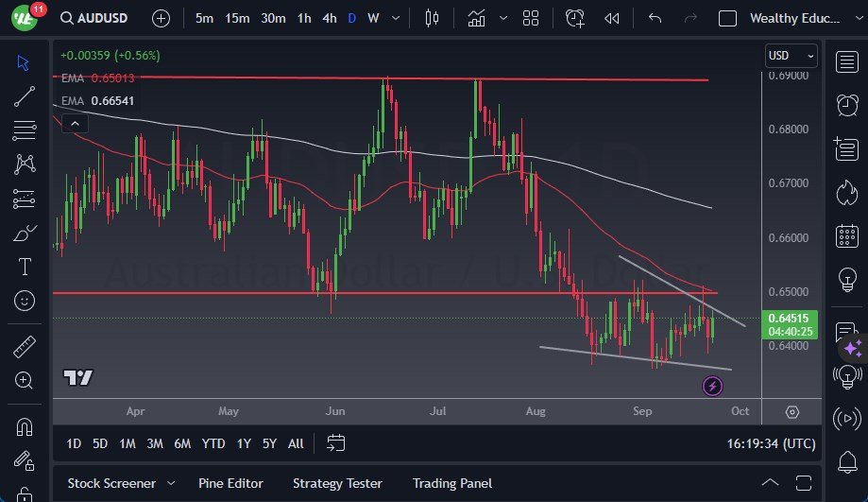This screenshot has height=502, width=868.
Task: Open the economic calendar side panel
Action: [x=847, y=236]
